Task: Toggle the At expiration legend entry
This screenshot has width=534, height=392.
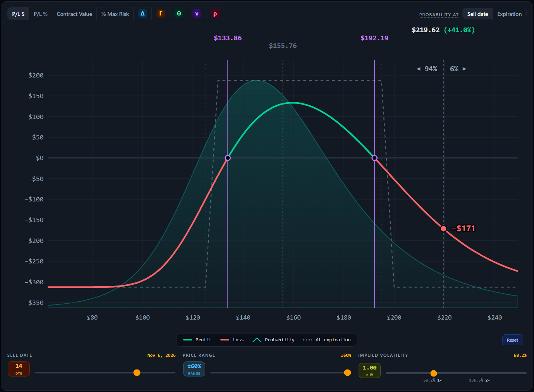Action: coord(327,340)
